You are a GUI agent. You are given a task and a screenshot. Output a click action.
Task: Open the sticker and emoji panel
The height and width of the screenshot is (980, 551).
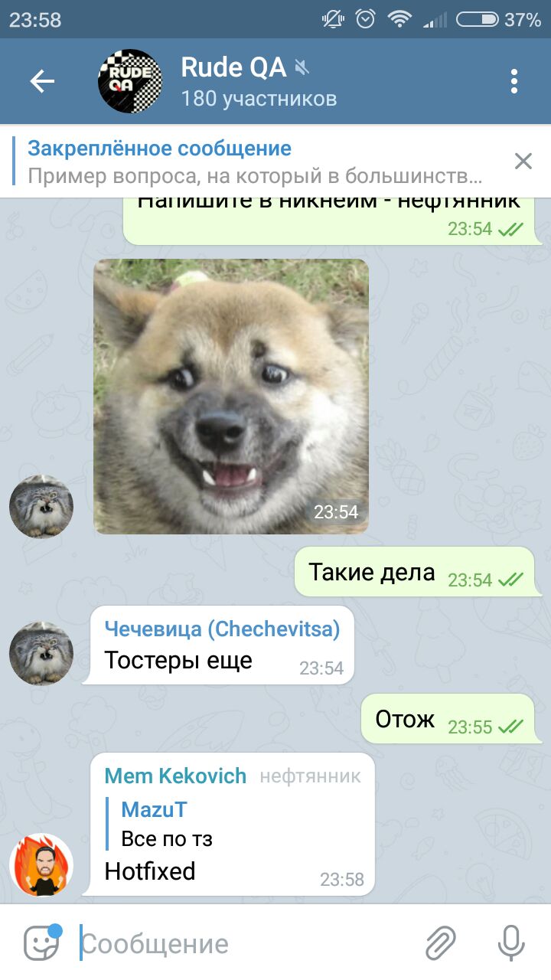tap(41, 943)
